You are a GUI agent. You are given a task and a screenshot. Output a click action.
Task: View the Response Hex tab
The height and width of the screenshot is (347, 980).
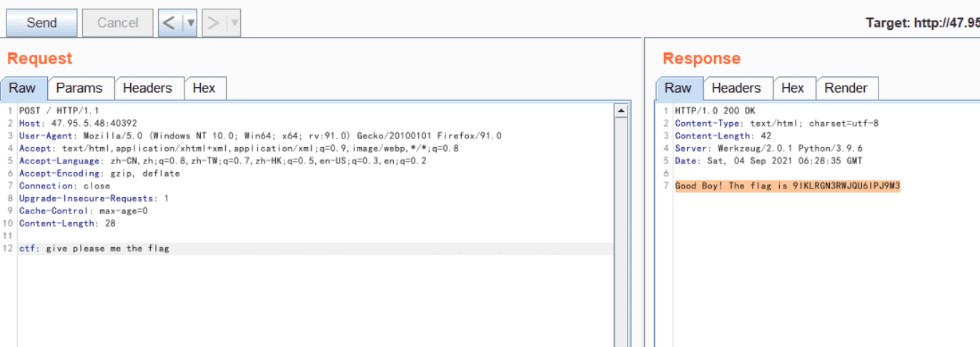point(792,89)
